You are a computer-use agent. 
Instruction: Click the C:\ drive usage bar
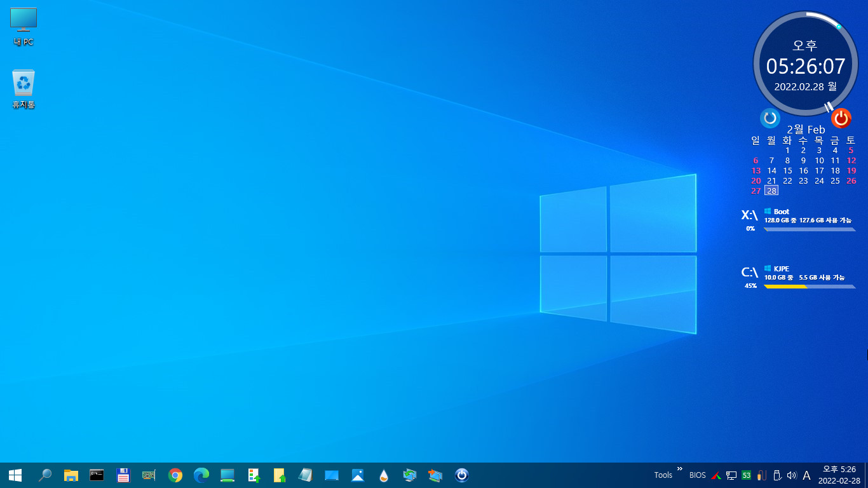click(810, 287)
